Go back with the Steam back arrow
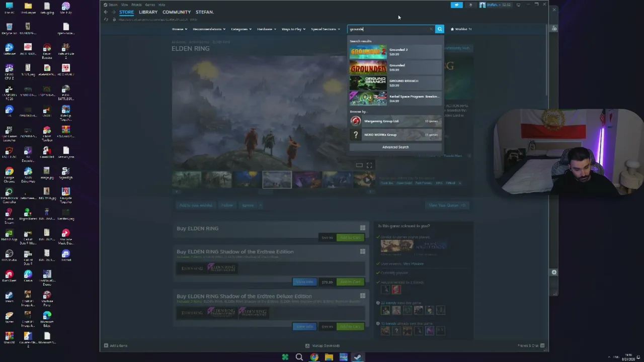 (106, 12)
